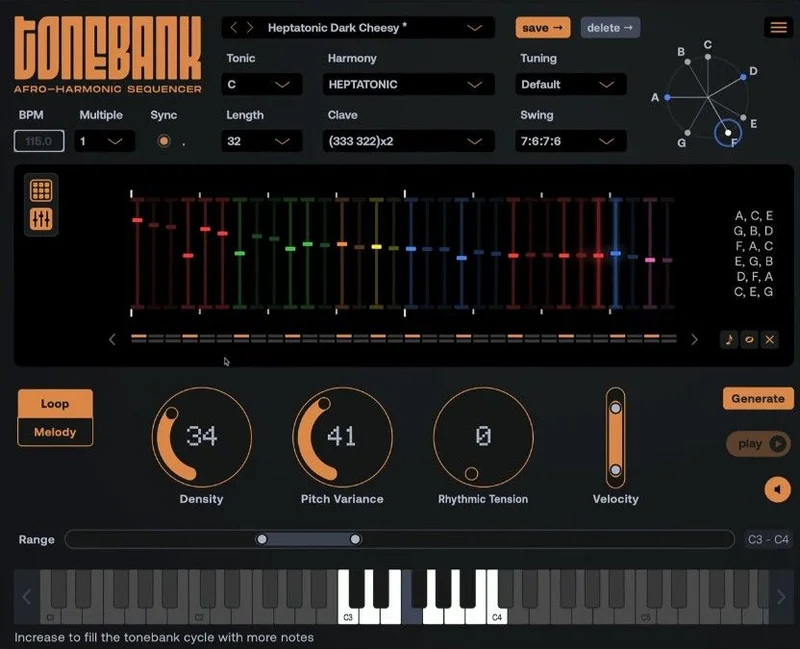The image size is (800, 649).
Task: Open the Tonic dropdown showing C
Action: (262, 84)
